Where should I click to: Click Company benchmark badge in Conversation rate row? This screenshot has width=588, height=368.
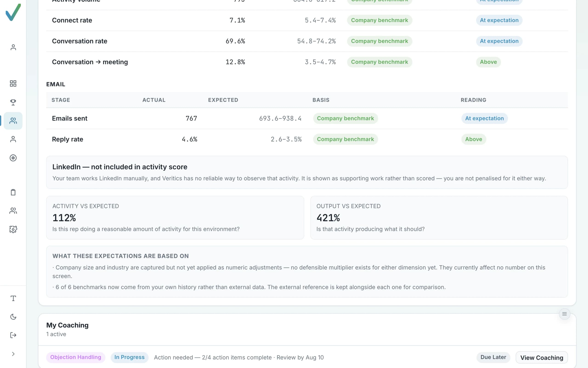pos(379,41)
